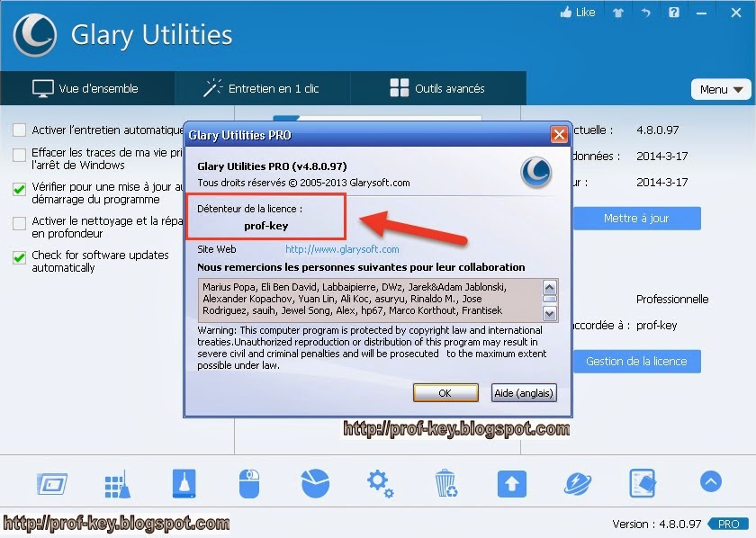The height and width of the screenshot is (538, 756).
Task: Open the http://www.glarysoft.com link
Action: [342, 249]
